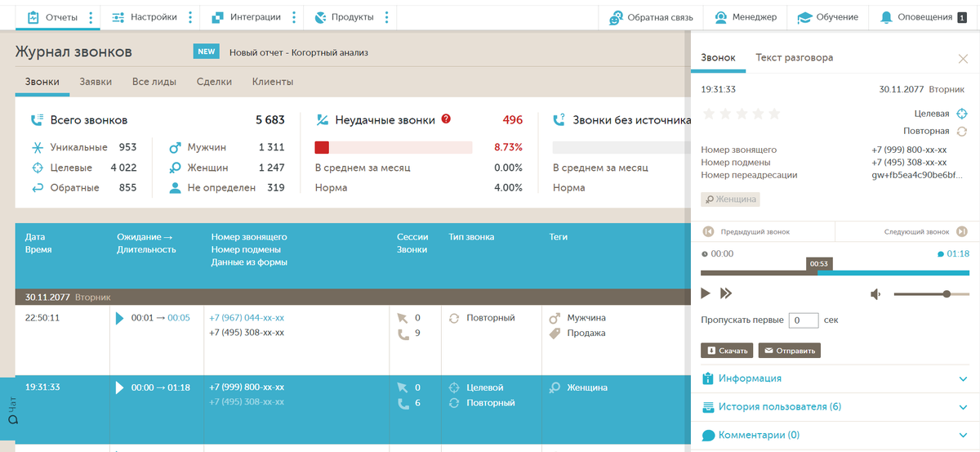Click the NEW badge
Viewport: 980px width, 452px height.
(207, 51)
